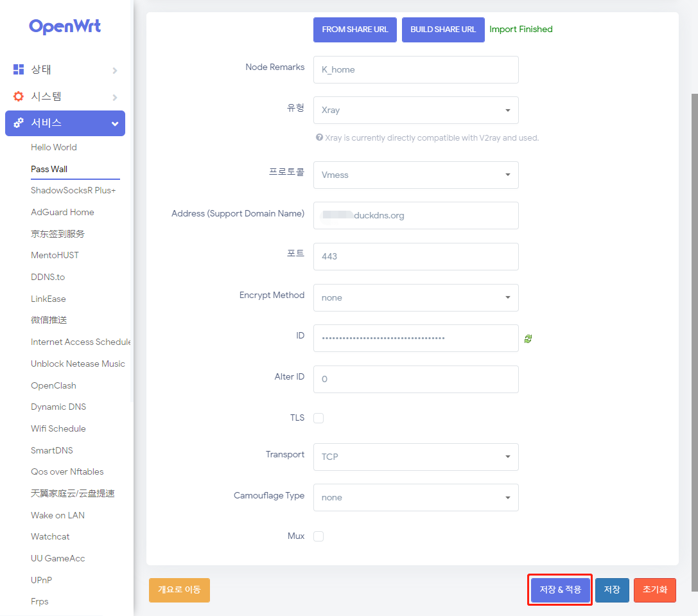Focus the Node Remarks input field
698x616 pixels.
415,69
